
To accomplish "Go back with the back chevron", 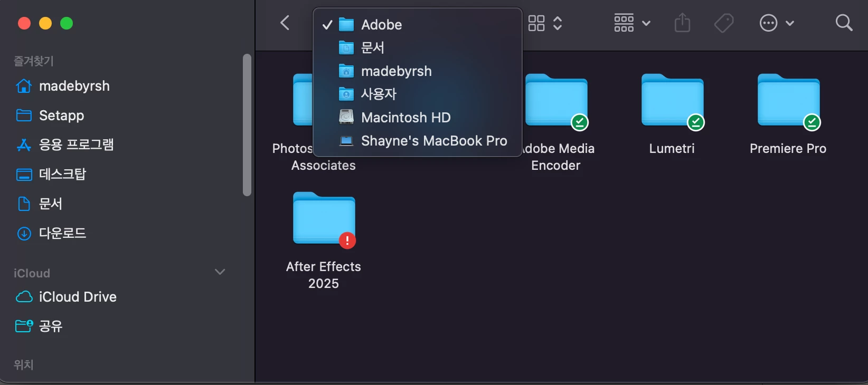I will pyautogui.click(x=285, y=23).
